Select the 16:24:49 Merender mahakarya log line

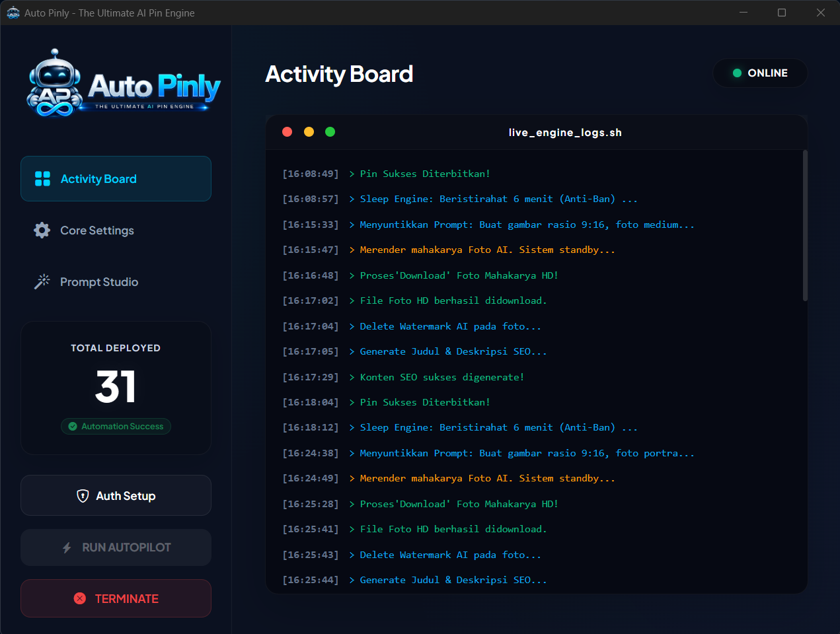click(x=449, y=478)
